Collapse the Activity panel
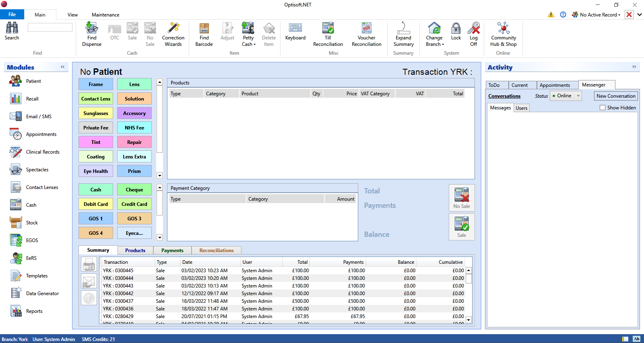The width and height of the screenshot is (644, 343). [634, 67]
